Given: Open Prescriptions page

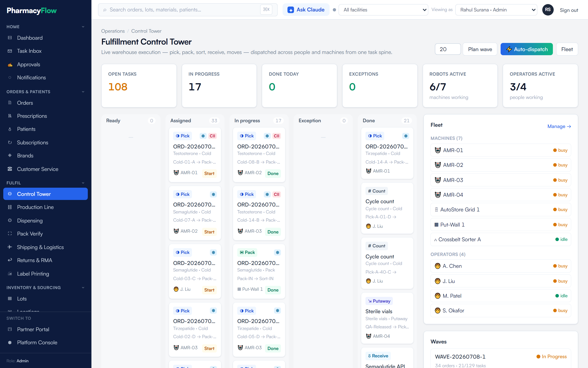Looking at the screenshot, I should 46,116.
